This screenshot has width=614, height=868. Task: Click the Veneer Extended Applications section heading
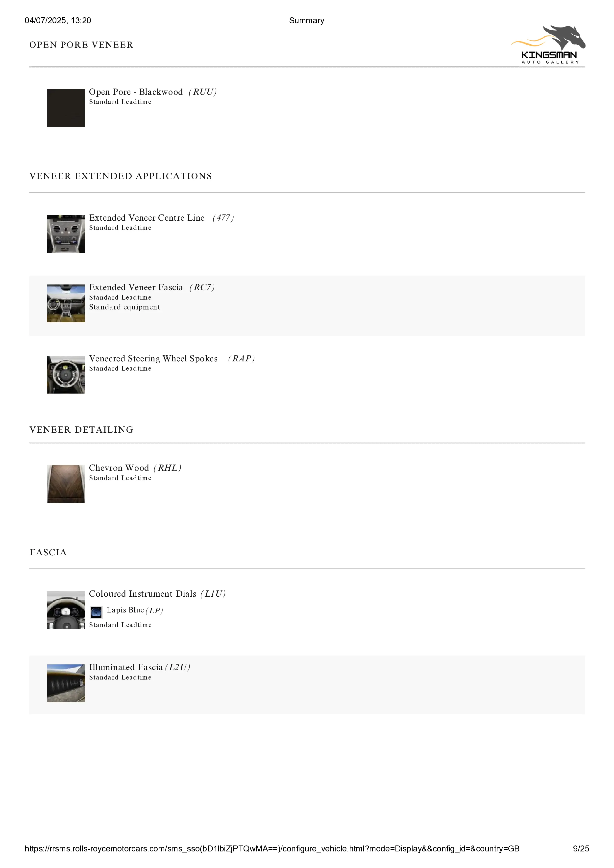[x=121, y=176]
